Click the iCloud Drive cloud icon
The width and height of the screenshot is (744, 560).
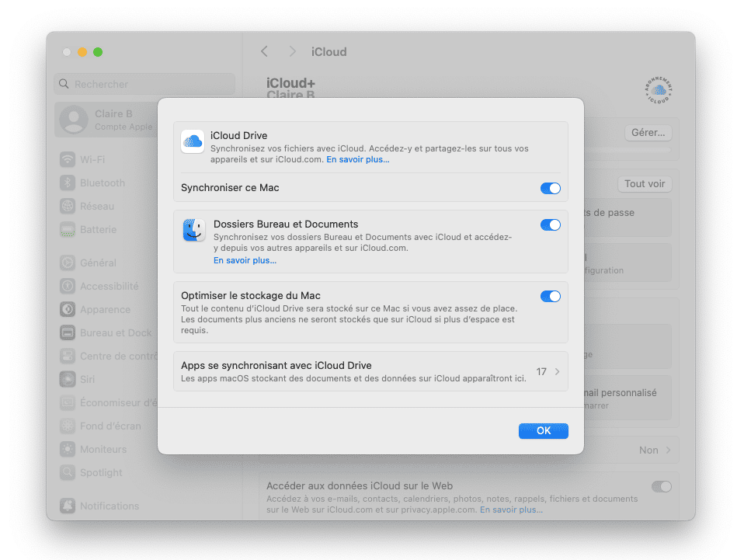(x=193, y=141)
